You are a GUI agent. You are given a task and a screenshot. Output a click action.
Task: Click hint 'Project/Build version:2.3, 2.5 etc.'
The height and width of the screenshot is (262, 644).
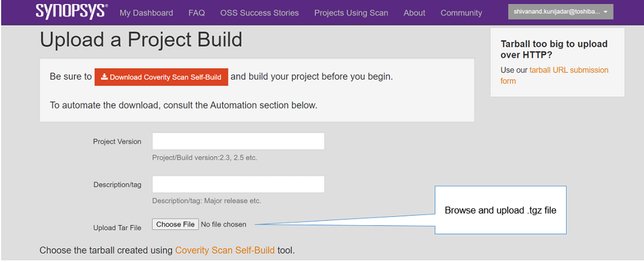pyautogui.click(x=205, y=158)
